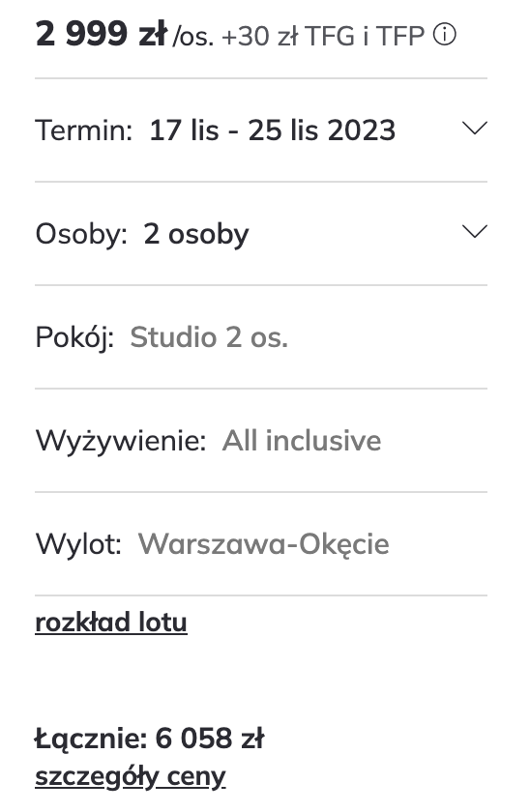Open the TFG and TFP info icon

point(445,35)
